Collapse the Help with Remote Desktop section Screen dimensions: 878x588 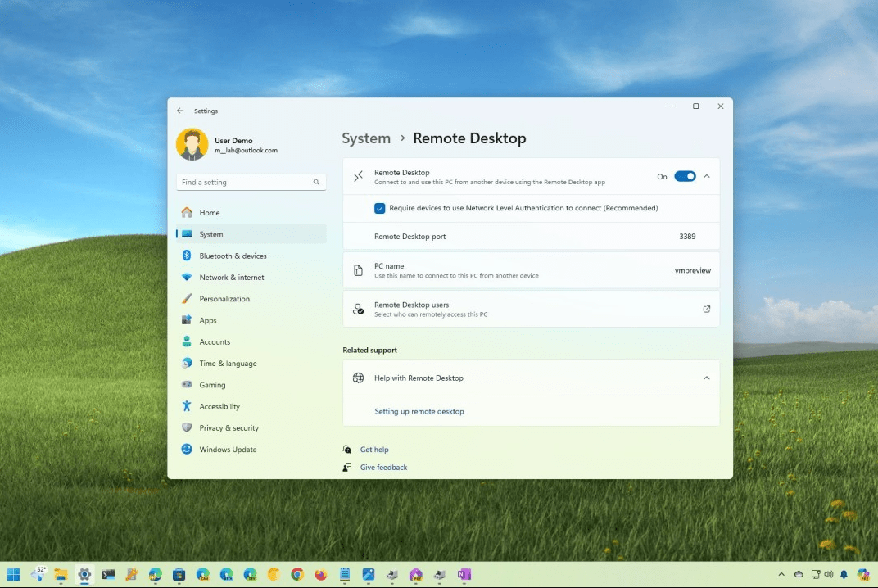[x=707, y=378]
